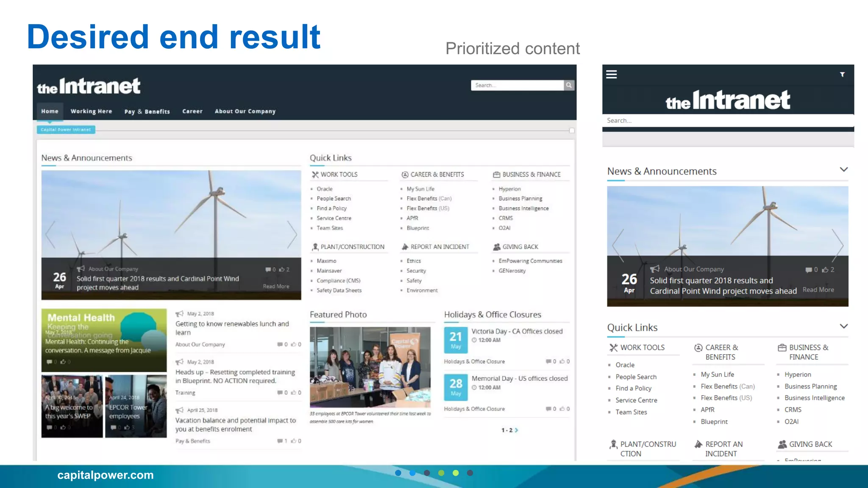Image resolution: width=868 pixels, height=488 pixels.
Task: Open EmPowering Communities in Giving Back list
Action: point(530,261)
